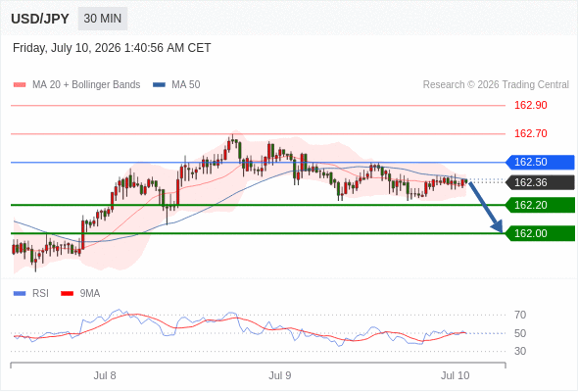Click the blue MA 50 legend swatch

tap(159, 85)
